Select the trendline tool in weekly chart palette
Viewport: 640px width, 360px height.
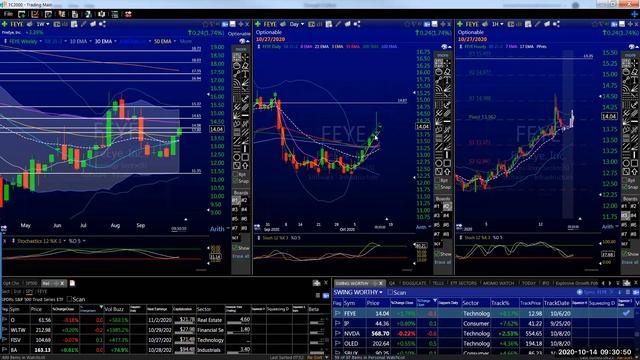point(237,74)
